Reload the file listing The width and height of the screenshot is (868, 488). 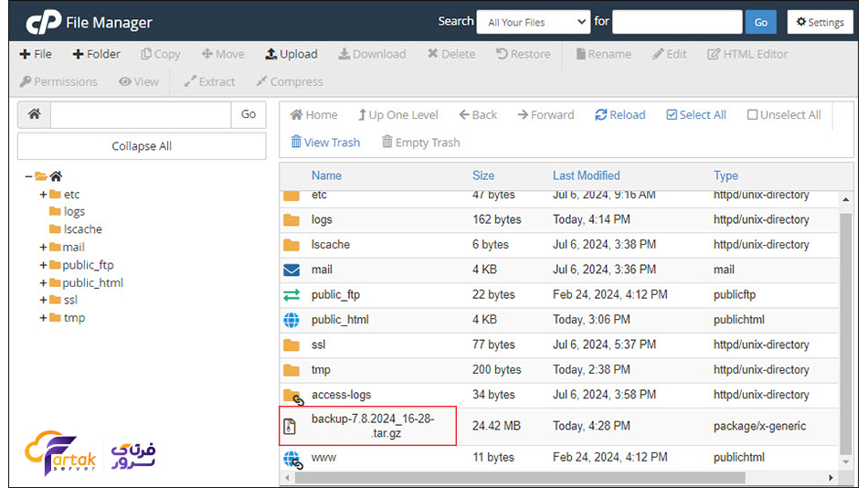click(619, 115)
